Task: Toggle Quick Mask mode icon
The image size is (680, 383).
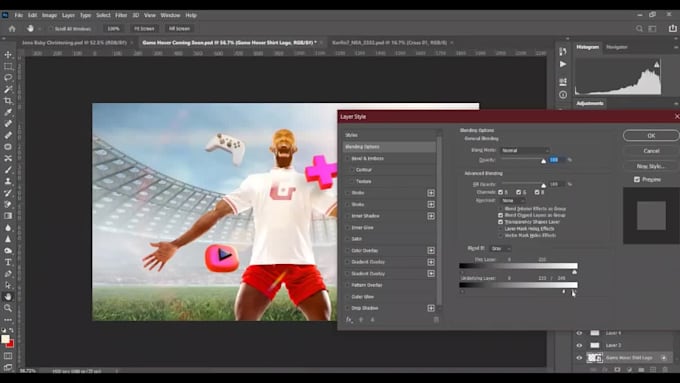Action: click(x=8, y=356)
